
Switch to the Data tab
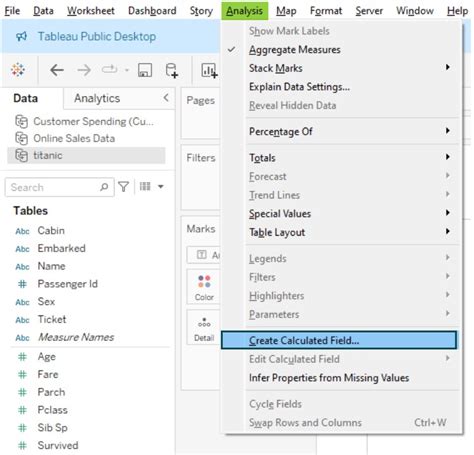(26, 98)
